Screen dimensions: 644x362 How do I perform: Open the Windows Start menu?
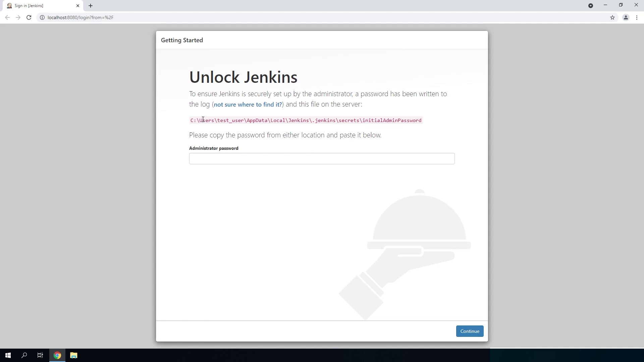point(8,355)
